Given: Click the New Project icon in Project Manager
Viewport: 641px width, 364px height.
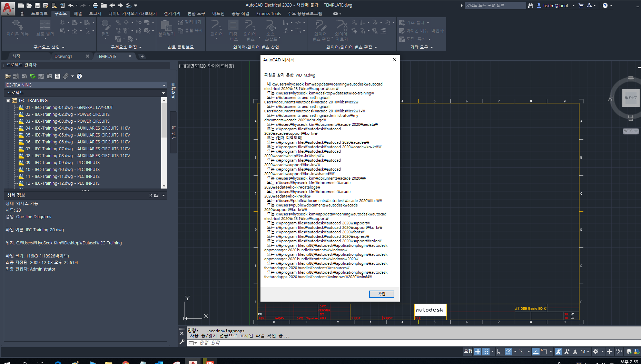Looking at the screenshot, I should pyautogui.click(x=16, y=76).
